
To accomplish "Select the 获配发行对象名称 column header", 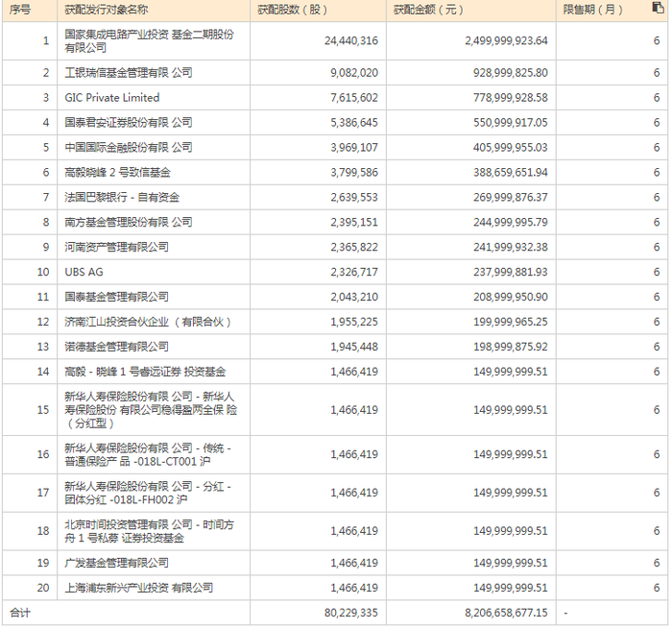I will point(154,11).
